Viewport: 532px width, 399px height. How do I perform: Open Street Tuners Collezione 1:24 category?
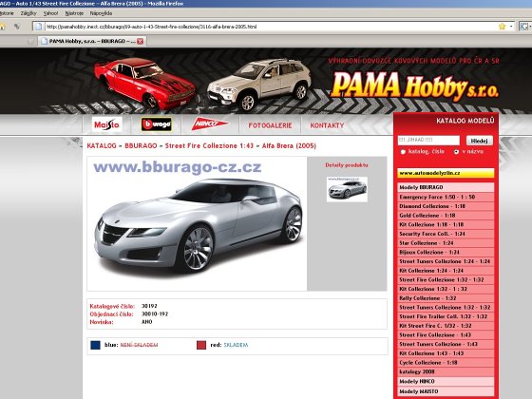446,261
